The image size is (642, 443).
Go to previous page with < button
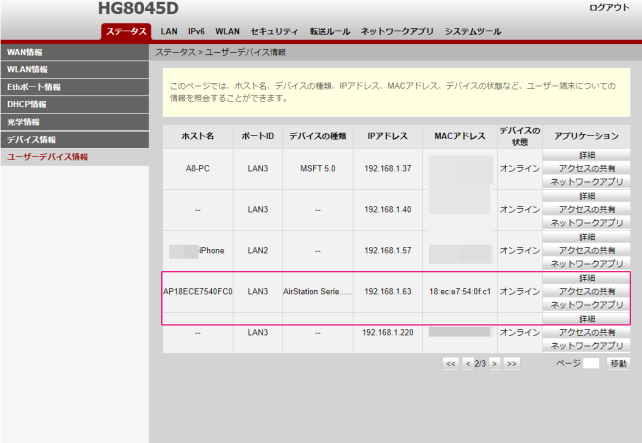coord(468,363)
